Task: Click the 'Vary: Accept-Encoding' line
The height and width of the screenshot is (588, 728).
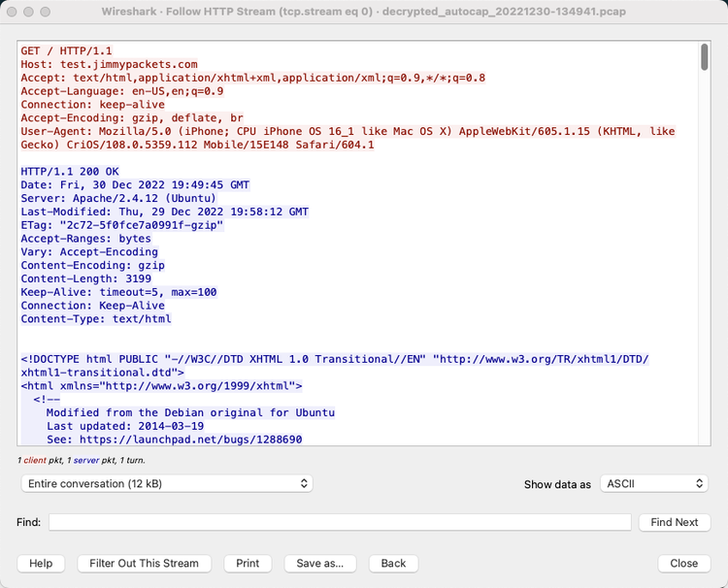Action: tap(89, 252)
